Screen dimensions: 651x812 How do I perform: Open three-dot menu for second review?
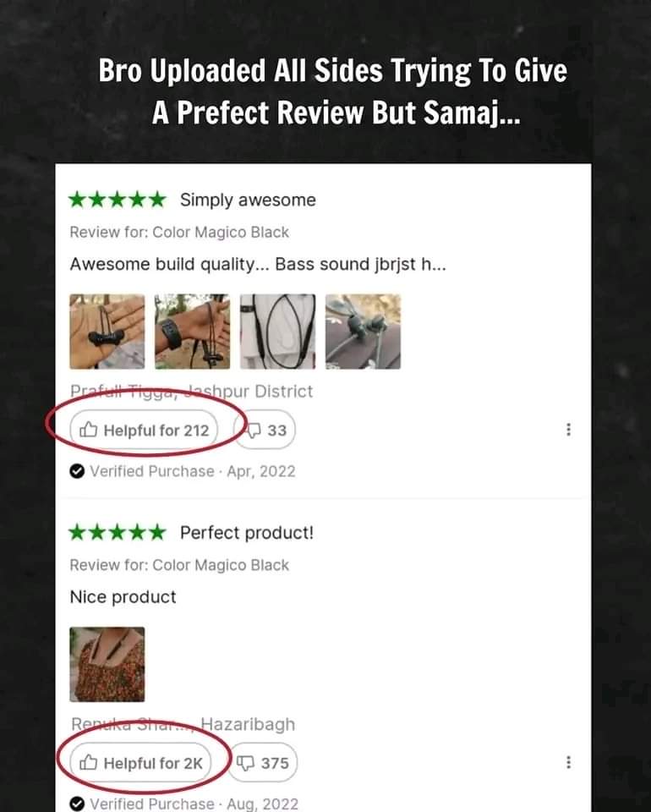[x=568, y=762]
